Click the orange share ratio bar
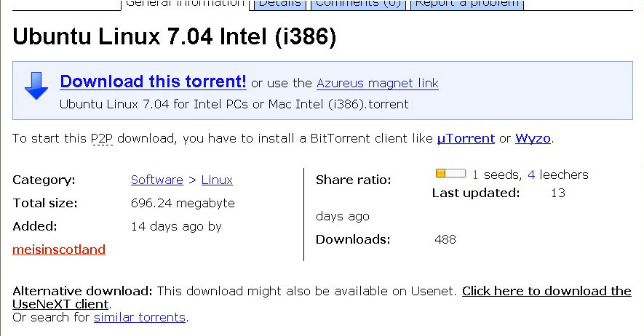 (450, 174)
